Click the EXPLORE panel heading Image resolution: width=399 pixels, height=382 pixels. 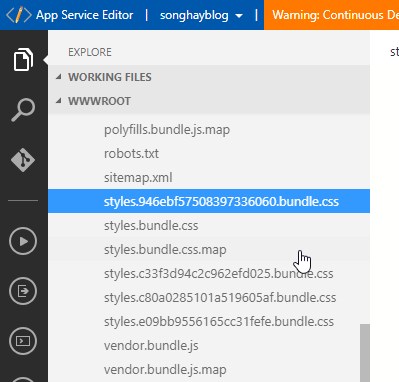point(90,52)
